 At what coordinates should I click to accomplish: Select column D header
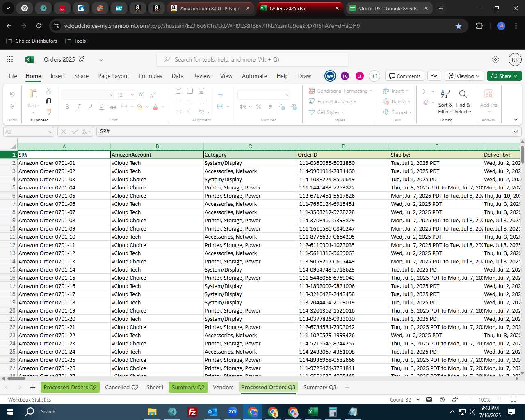pos(343,146)
